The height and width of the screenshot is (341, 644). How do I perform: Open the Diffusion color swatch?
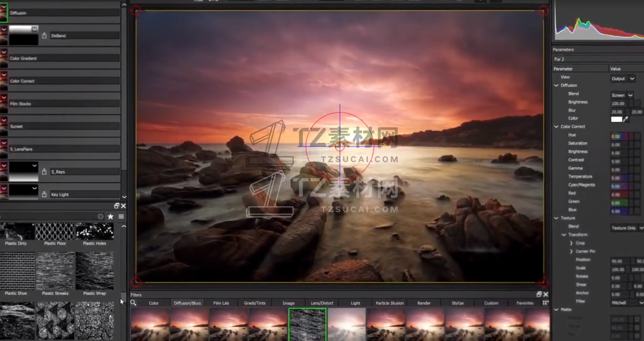tap(616, 119)
